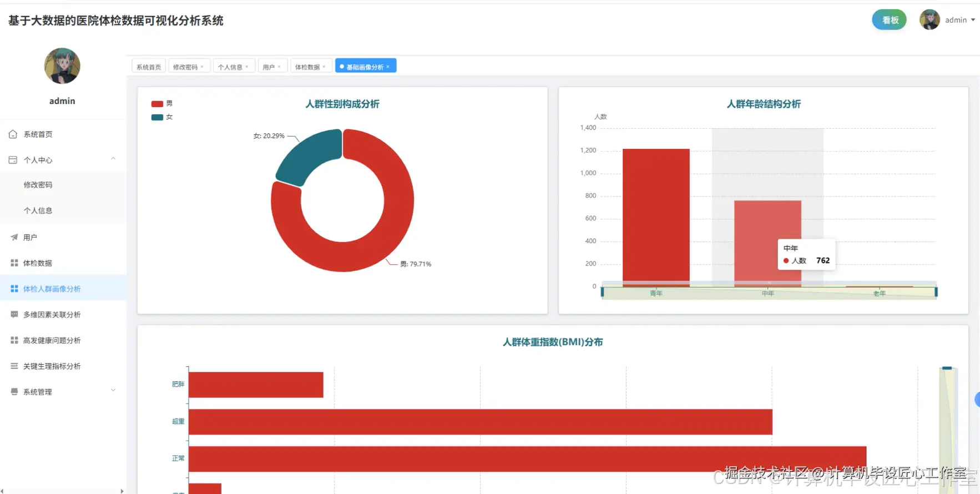Close the 体检数据 tab
This screenshot has height=494, width=980.
324,67
